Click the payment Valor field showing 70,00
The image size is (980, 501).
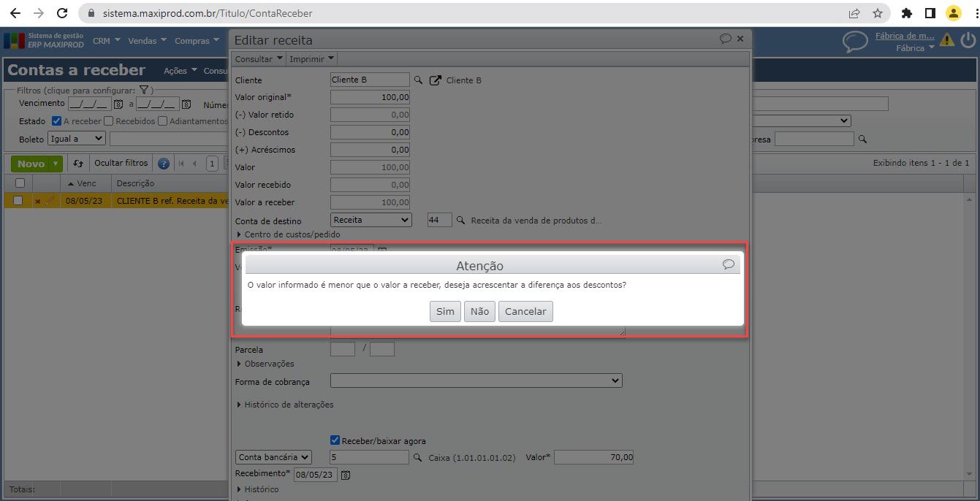click(594, 457)
